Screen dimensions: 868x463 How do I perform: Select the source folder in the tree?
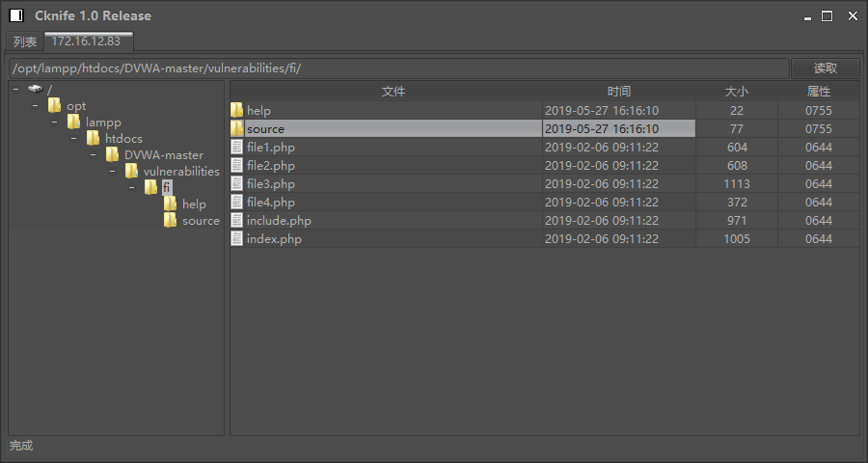pos(201,221)
